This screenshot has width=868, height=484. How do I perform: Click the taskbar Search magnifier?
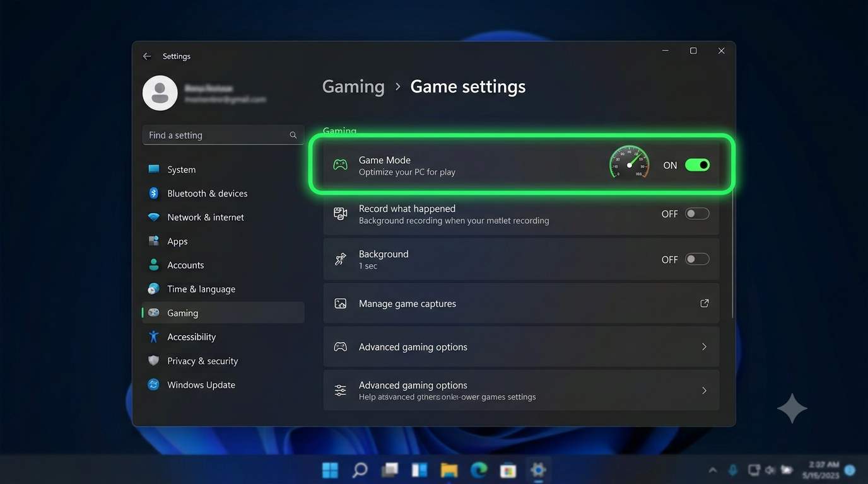(x=360, y=470)
